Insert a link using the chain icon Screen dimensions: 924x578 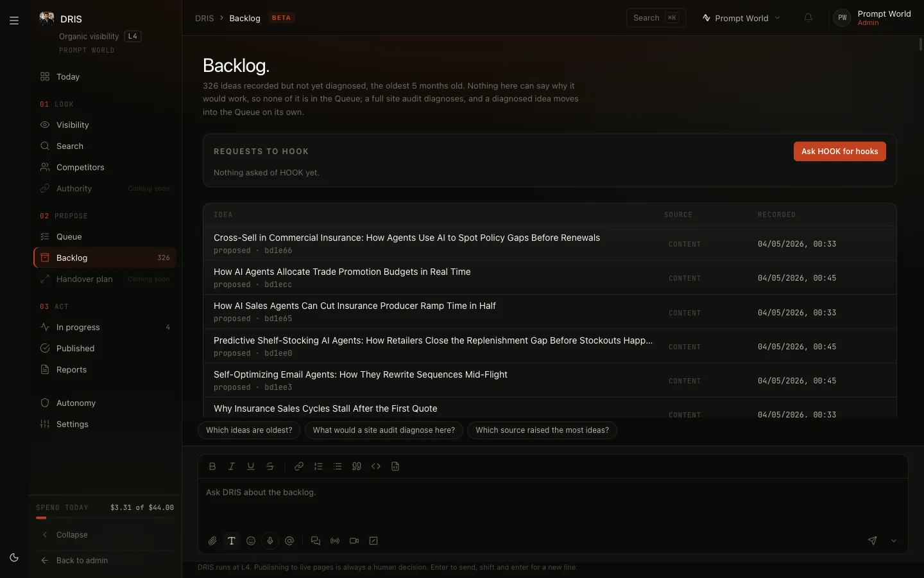coord(299,466)
